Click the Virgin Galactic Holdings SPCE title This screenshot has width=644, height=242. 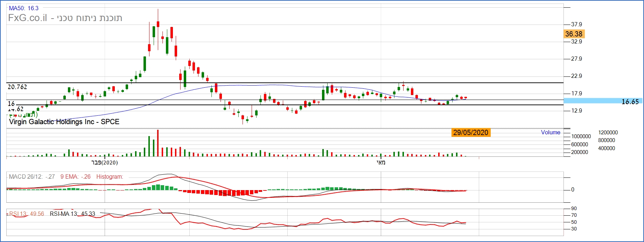coord(64,122)
